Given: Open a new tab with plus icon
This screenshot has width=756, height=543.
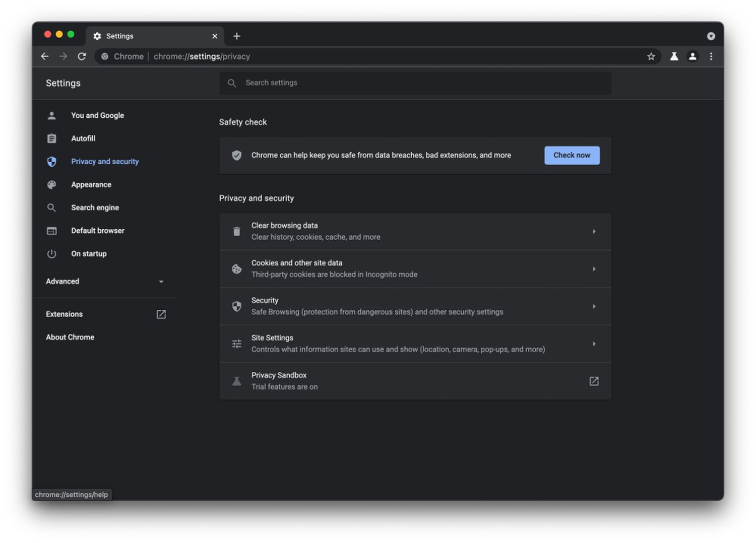Looking at the screenshot, I should click(236, 36).
